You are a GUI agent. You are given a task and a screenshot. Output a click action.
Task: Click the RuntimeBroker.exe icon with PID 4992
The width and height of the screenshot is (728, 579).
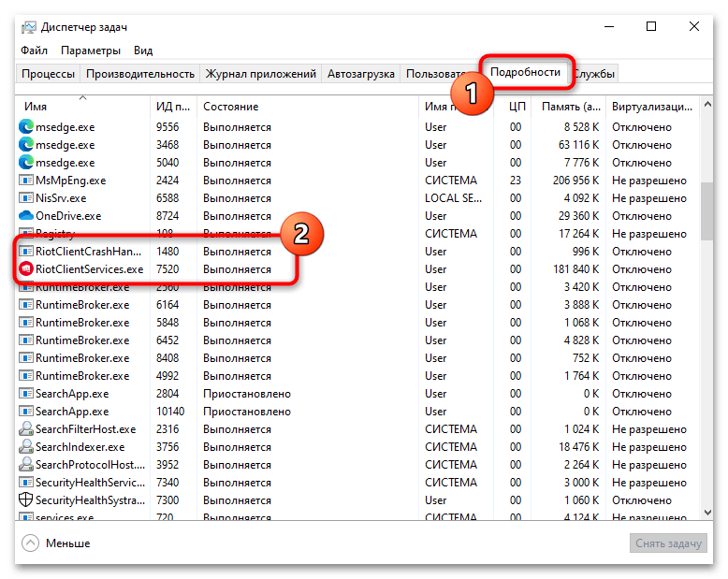pos(26,376)
